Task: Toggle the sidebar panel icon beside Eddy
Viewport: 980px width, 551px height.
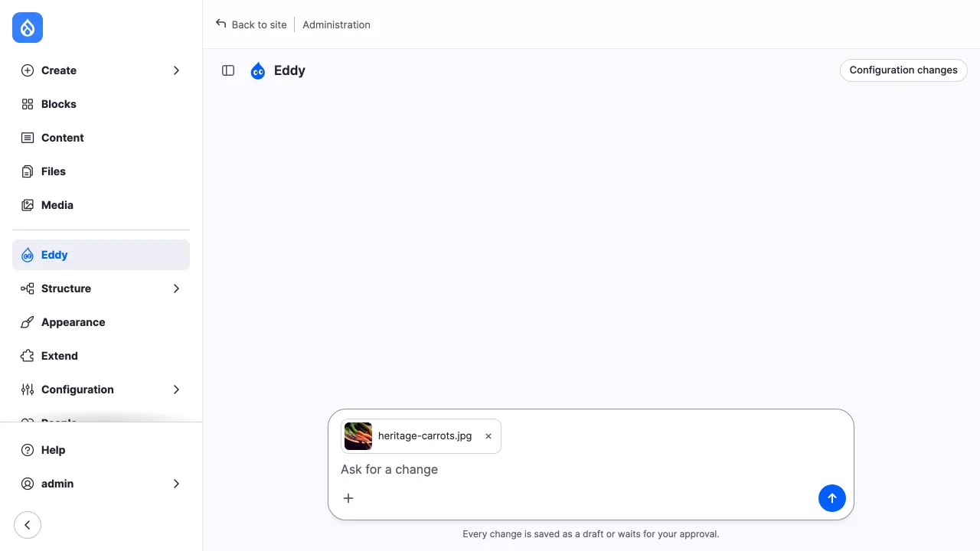Action: [x=228, y=70]
